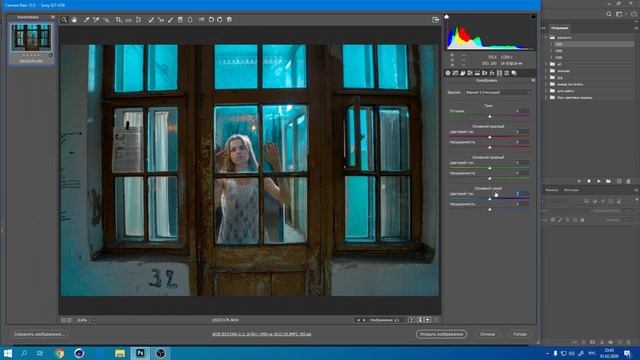Open the Basic panel tab in Camera Raw

click(448, 73)
